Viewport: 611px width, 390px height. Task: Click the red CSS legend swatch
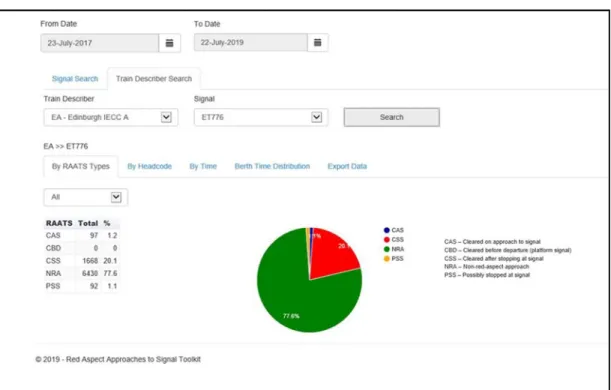pos(387,240)
